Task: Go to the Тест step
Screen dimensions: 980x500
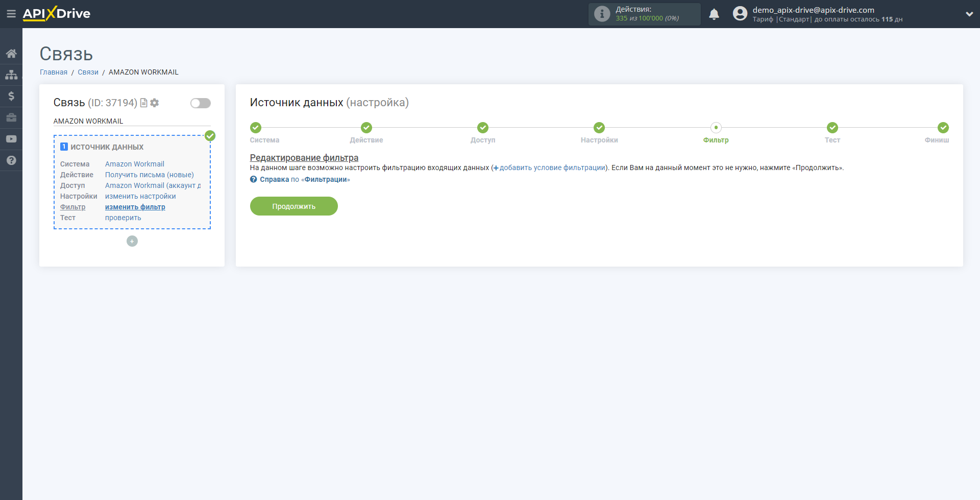Action: (832, 128)
